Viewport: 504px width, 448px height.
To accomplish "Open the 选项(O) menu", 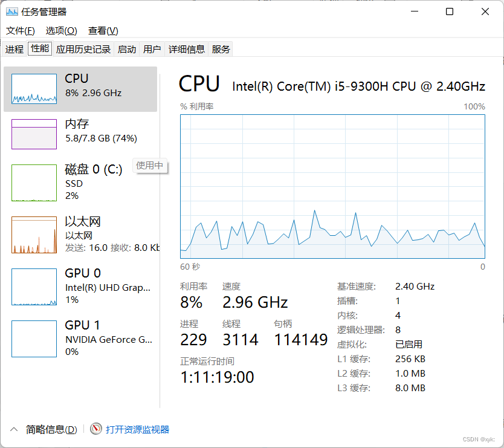I will [62, 31].
